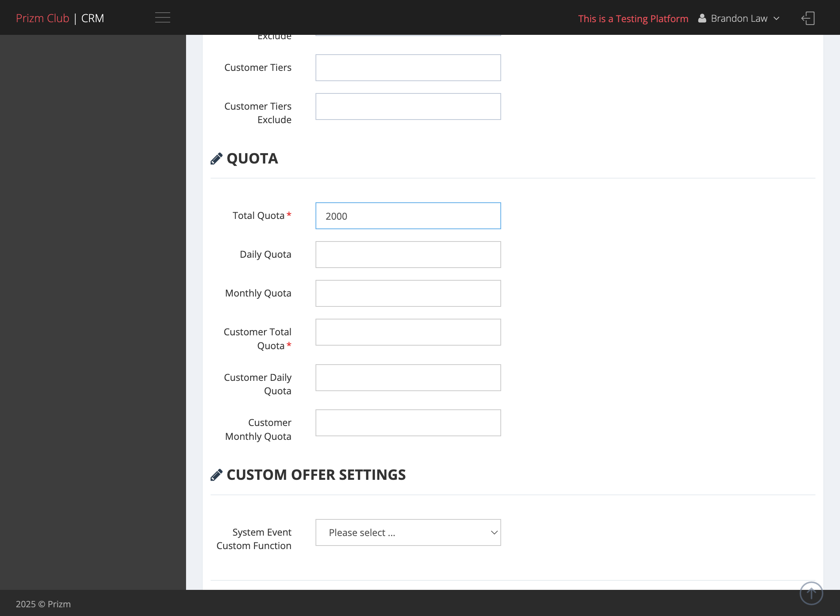The height and width of the screenshot is (616, 840).
Task: Click the Monthly Quota label
Action: tap(258, 293)
